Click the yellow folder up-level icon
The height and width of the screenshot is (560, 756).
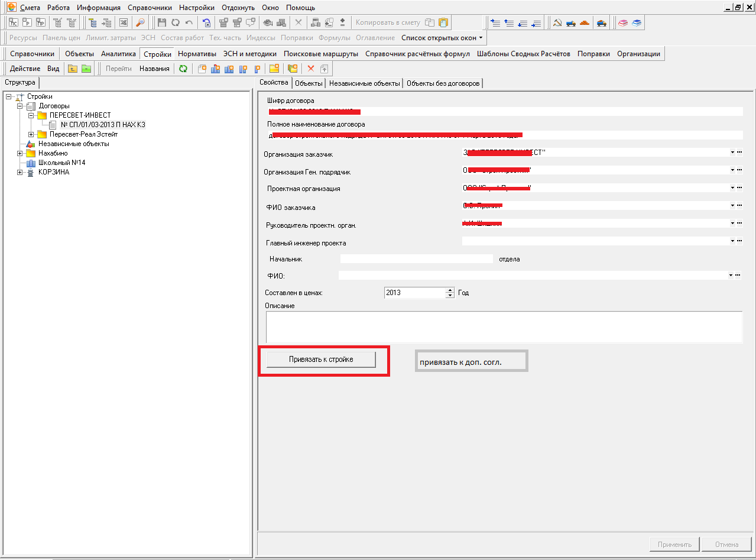pyautogui.click(x=72, y=69)
